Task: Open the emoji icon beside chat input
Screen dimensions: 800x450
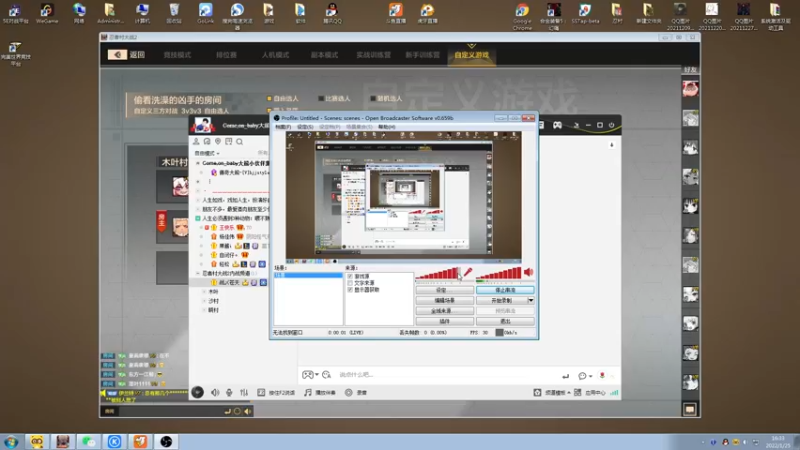Action: click(327, 374)
